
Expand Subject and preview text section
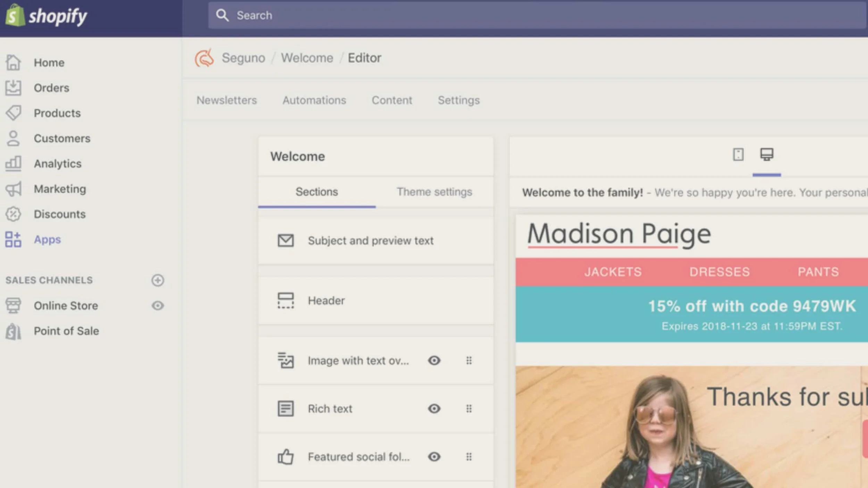(370, 241)
